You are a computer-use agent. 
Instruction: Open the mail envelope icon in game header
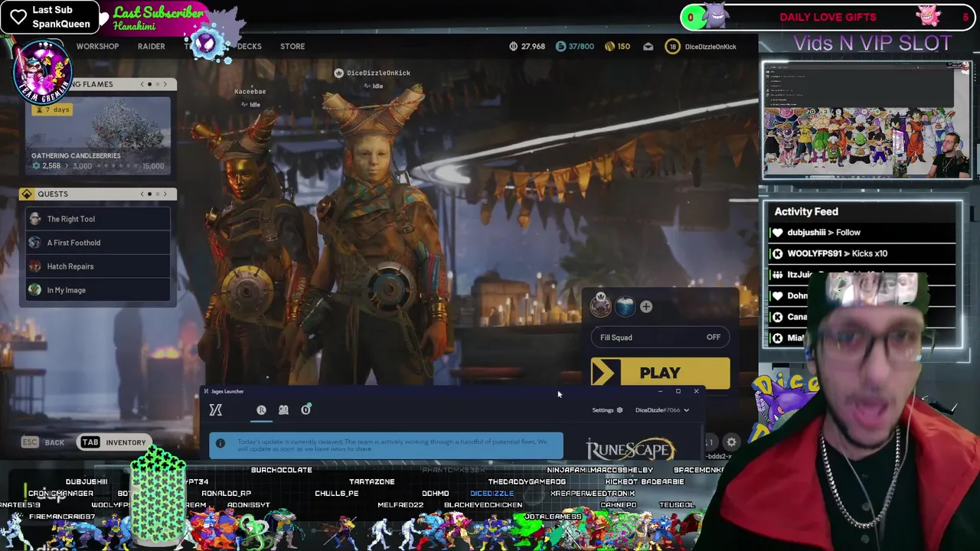click(648, 47)
